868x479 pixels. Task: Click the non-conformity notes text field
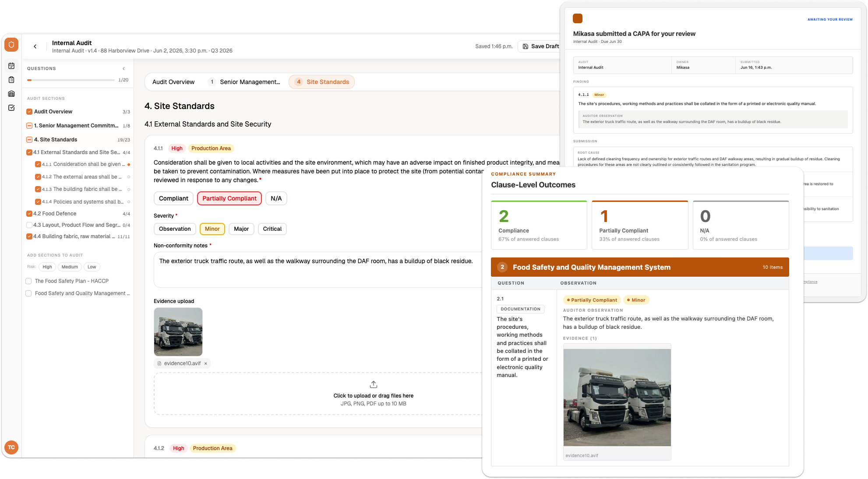coord(318,270)
